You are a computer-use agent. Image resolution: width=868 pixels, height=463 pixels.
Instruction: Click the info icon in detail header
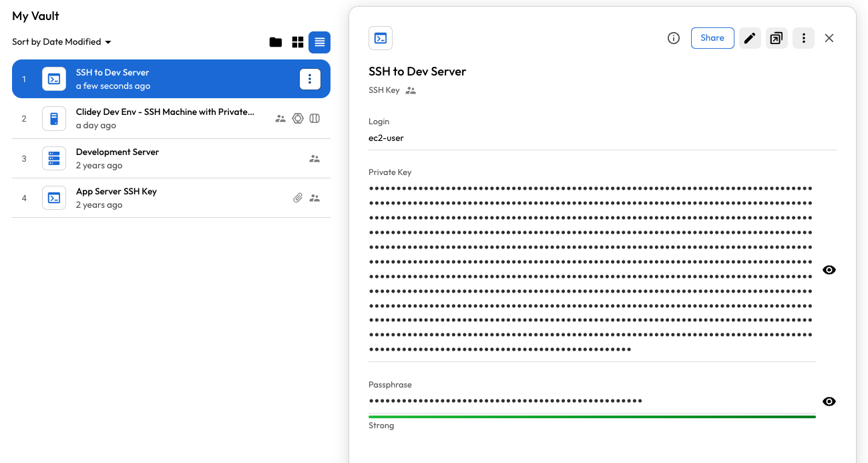point(674,38)
